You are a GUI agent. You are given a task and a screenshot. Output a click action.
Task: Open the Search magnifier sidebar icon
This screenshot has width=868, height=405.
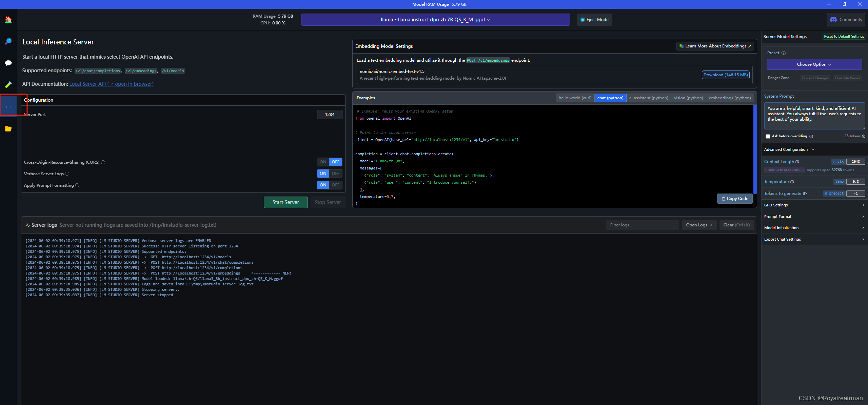pos(8,41)
